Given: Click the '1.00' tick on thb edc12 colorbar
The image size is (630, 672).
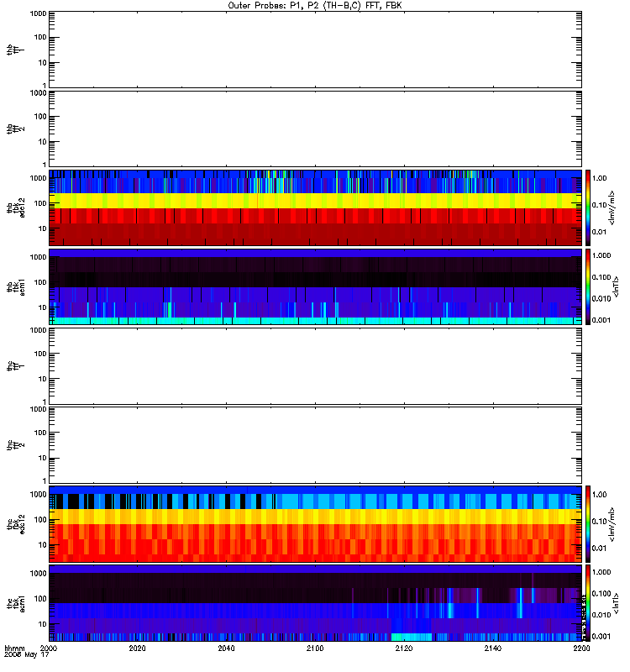Looking at the screenshot, I should coord(599,178).
